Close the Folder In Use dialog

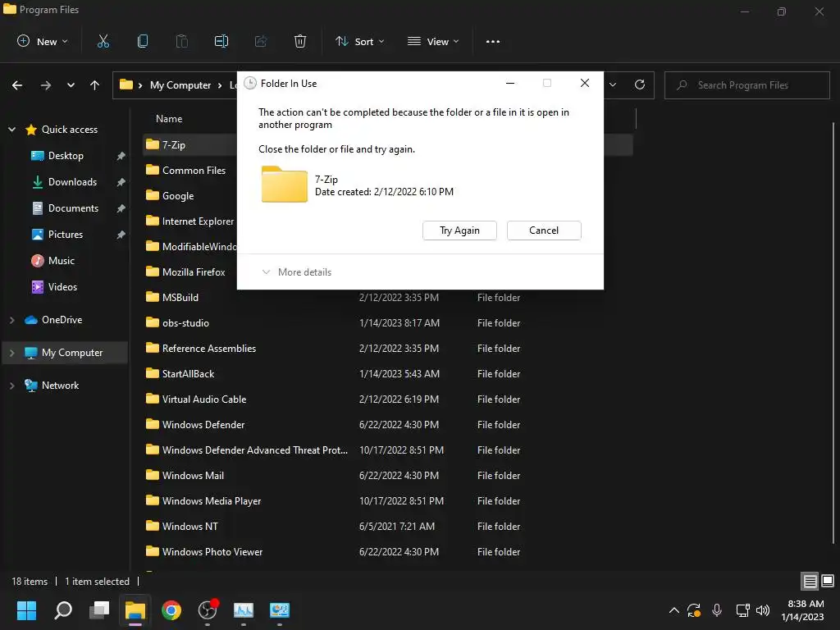(x=584, y=83)
